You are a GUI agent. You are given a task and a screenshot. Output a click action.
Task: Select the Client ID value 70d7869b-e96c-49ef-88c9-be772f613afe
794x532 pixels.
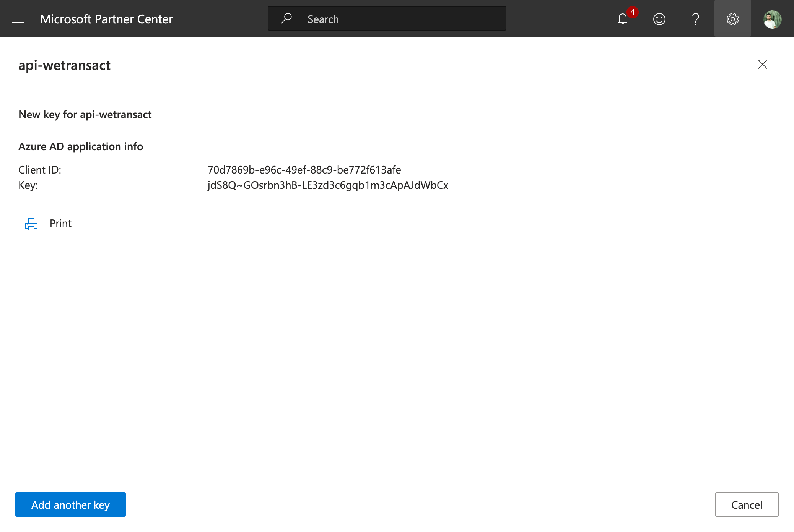(x=304, y=170)
